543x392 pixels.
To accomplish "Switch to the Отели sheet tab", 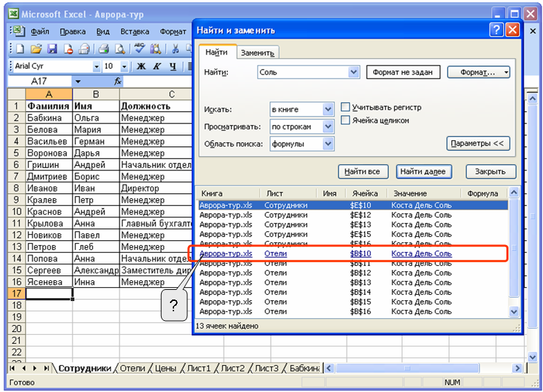I will tap(133, 368).
